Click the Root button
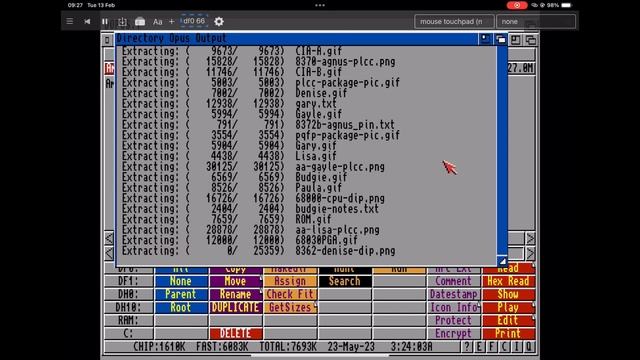Screen dimensions: 640x360 [x=181, y=307]
